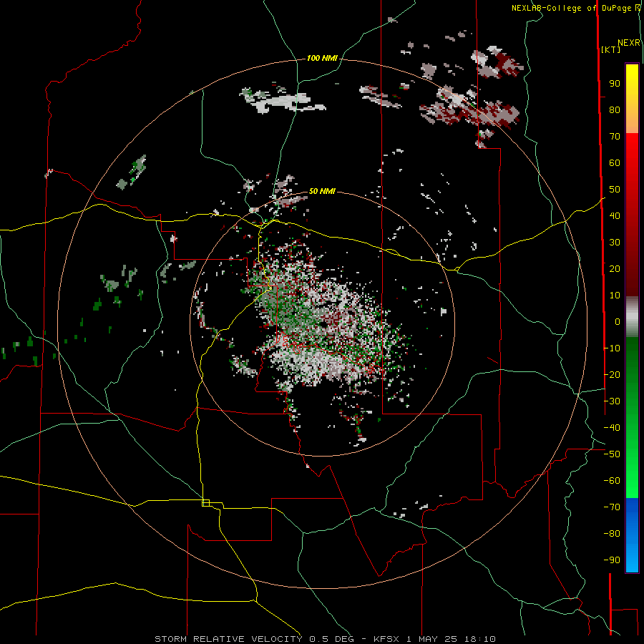Click the -40 value on the velocity scale
The height and width of the screenshot is (644, 644).
point(612,428)
